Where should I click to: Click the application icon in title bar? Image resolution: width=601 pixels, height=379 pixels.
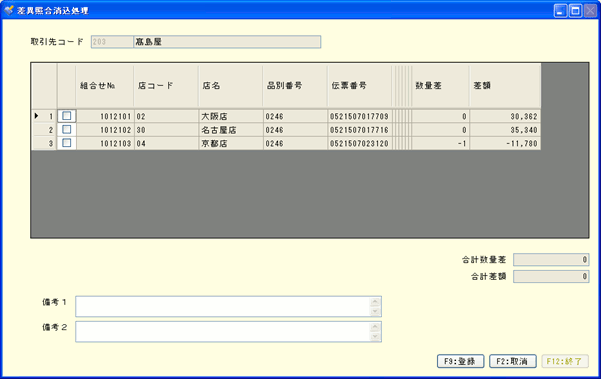click(8, 10)
